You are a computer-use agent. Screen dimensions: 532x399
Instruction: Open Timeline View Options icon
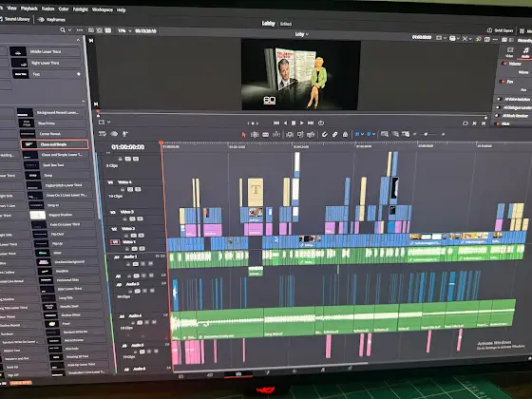pos(103,134)
